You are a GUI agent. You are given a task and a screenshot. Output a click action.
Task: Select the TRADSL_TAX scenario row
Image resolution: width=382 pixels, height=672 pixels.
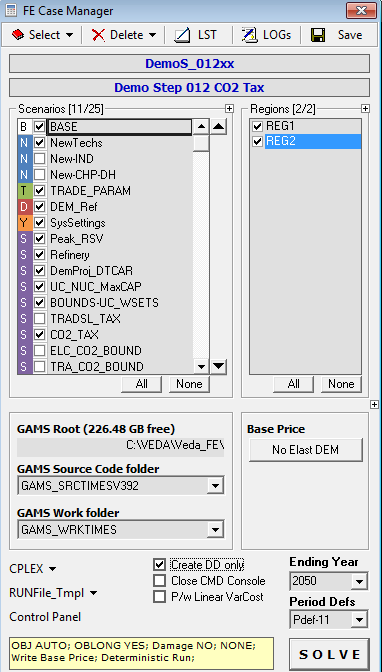(119, 319)
